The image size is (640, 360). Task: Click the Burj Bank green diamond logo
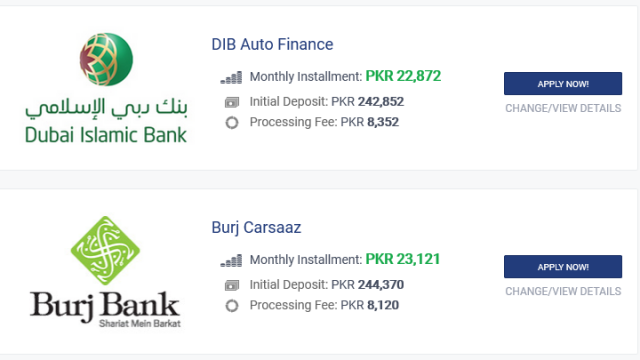105,251
